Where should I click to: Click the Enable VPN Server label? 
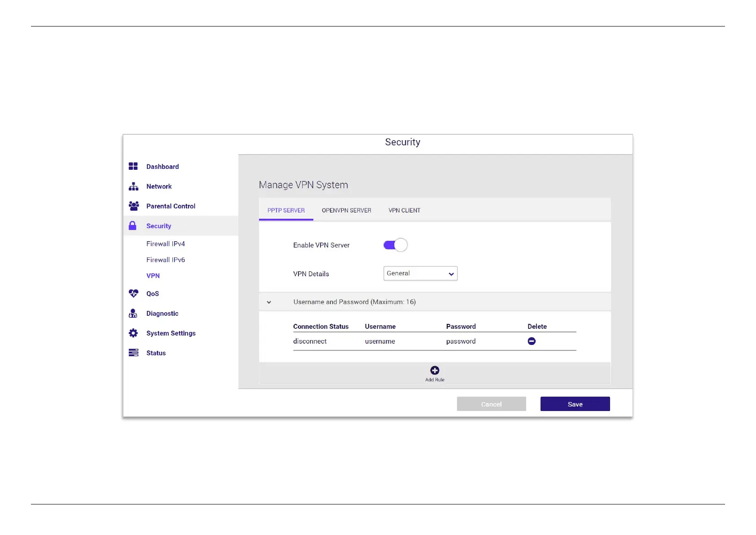pos(321,245)
